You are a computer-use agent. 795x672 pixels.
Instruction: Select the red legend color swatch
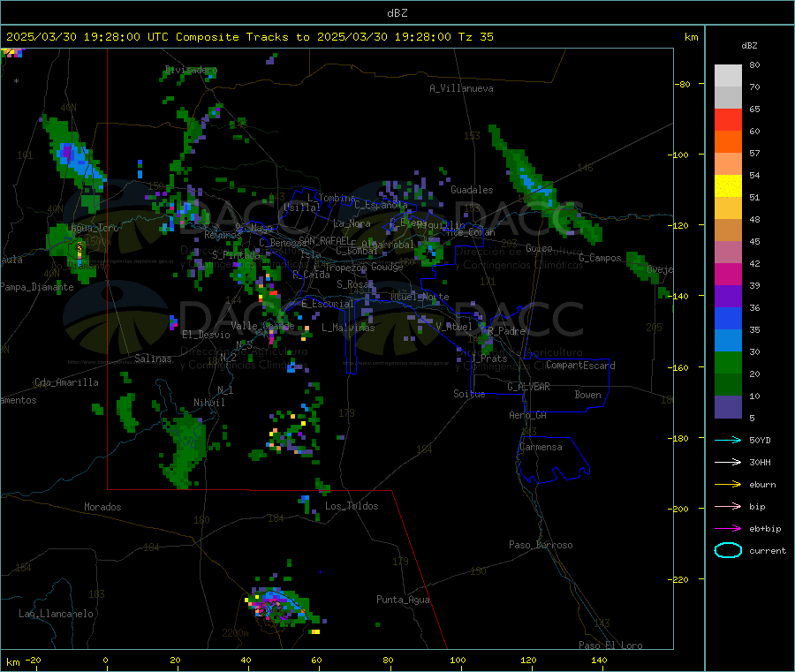click(728, 119)
